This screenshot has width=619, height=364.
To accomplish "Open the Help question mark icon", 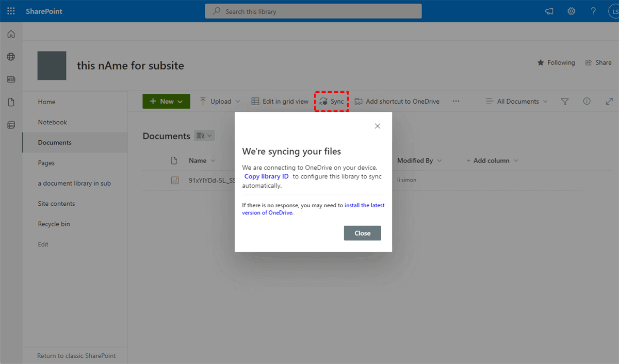I will coord(593,11).
